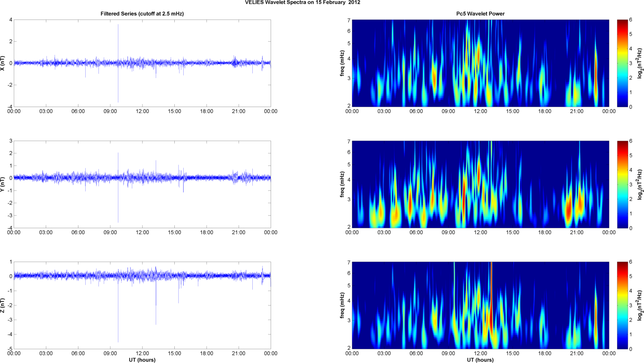The image size is (644, 363).
Task: Click the large spike near 09:40 in X series
Action: pos(118,63)
